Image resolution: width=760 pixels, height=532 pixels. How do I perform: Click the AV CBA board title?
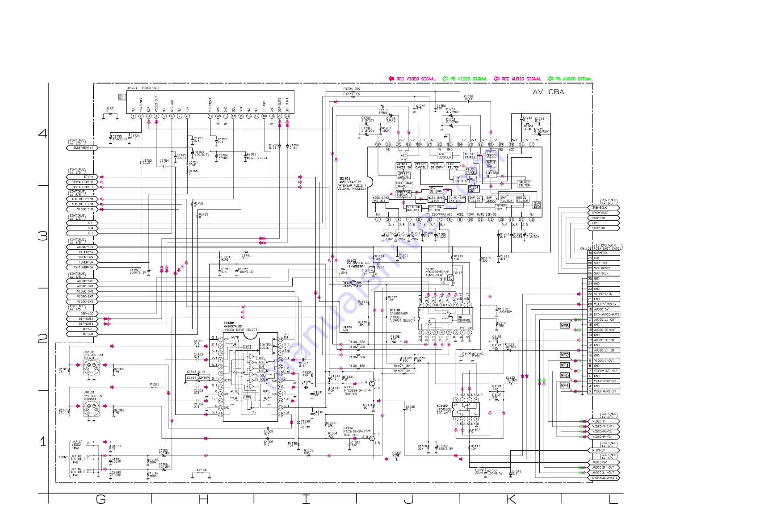click(548, 92)
